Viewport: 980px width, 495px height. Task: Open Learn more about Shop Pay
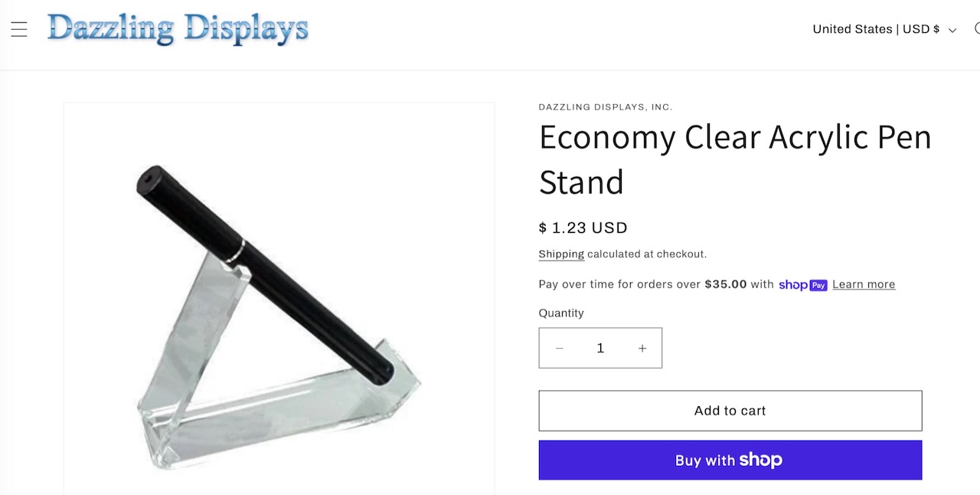[864, 284]
